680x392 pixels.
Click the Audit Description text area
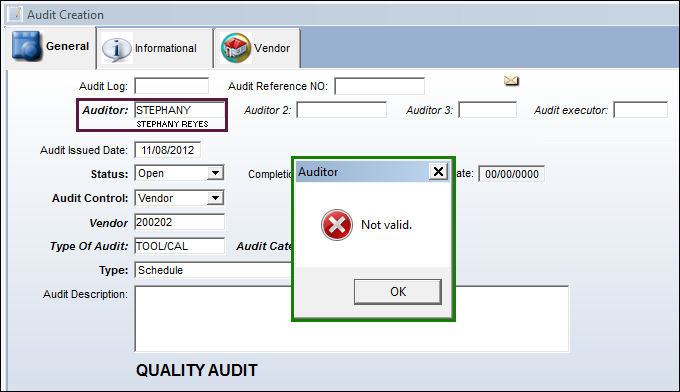(x=352, y=319)
